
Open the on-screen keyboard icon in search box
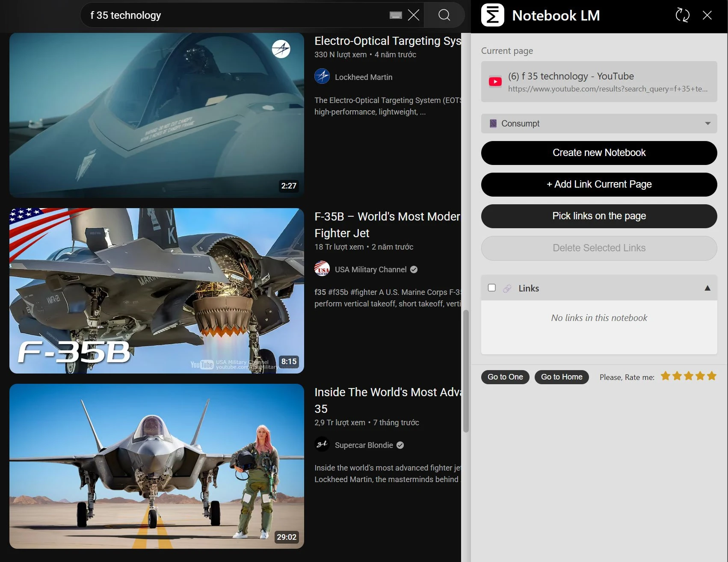point(396,15)
